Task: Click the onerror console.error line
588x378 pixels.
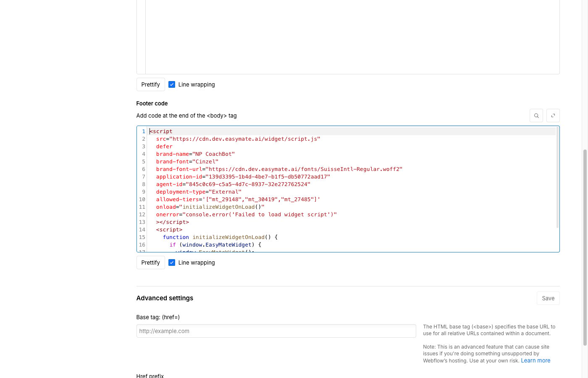Action: 247,215
